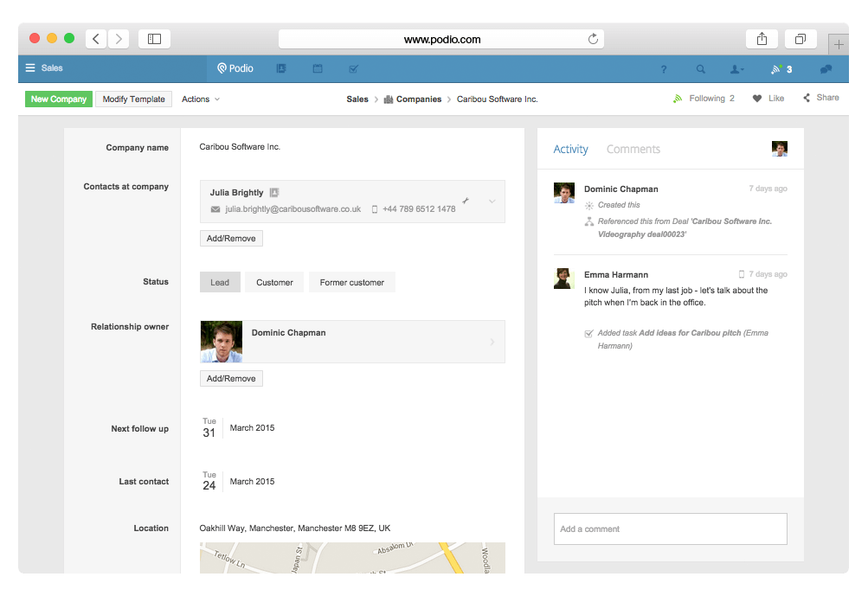
Task: Click the phone icon next to +44 number
Action: [x=374, y=209]
